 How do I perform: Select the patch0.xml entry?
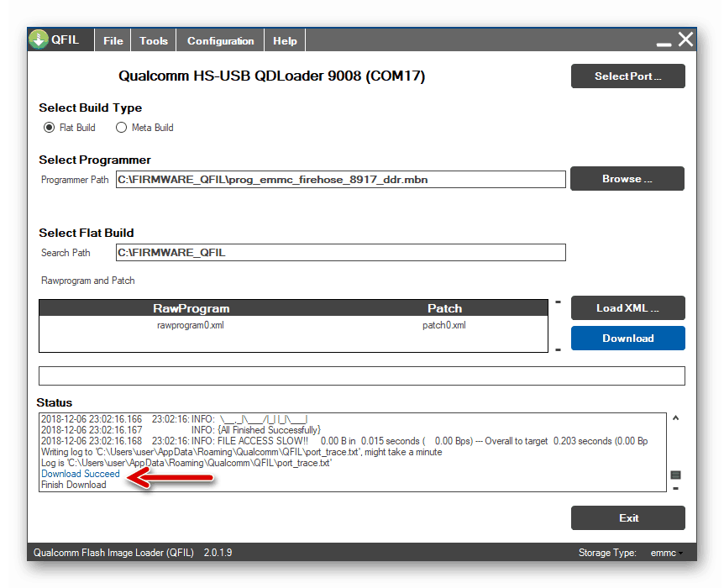[444, 325]
